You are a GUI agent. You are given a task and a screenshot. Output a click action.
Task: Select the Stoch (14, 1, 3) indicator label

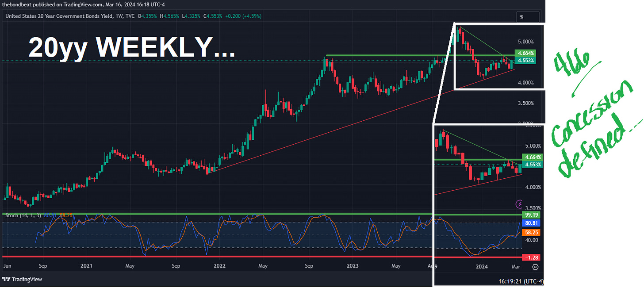(x=23, y=215)
